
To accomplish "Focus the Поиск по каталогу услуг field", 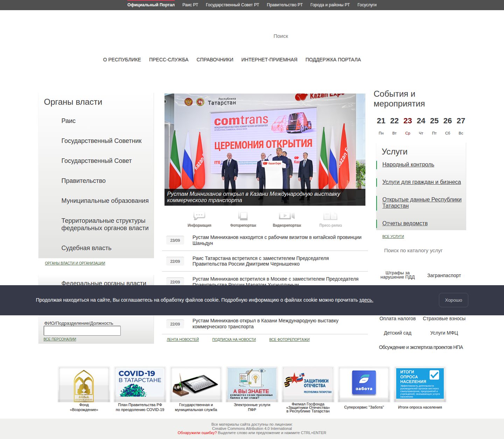I will click(421, 251).
